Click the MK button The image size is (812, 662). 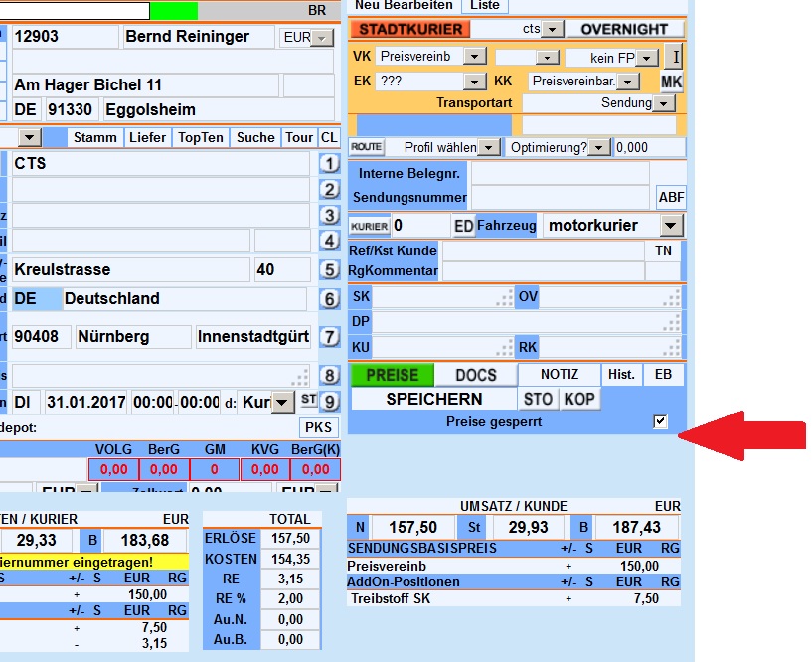pos(672,82)
